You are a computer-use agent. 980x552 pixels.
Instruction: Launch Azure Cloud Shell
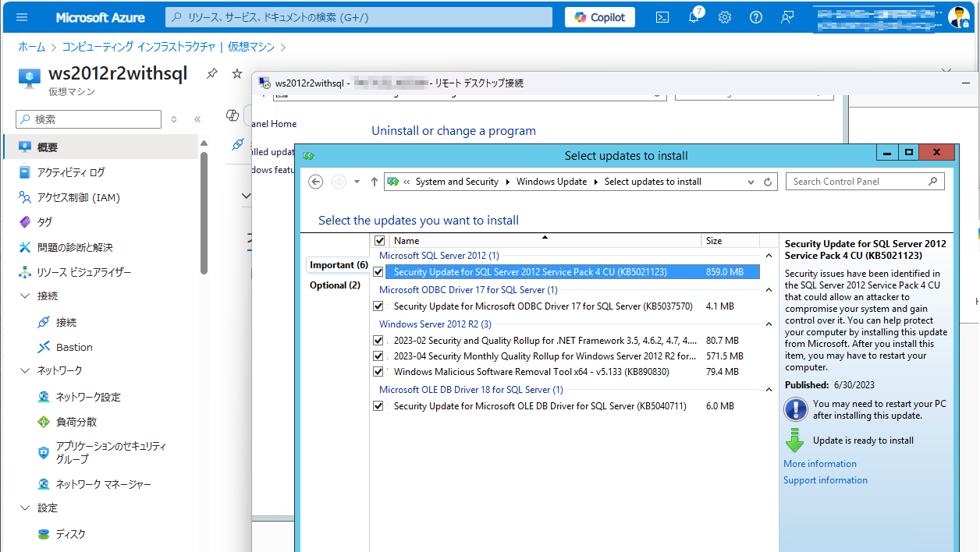point(662,17)
